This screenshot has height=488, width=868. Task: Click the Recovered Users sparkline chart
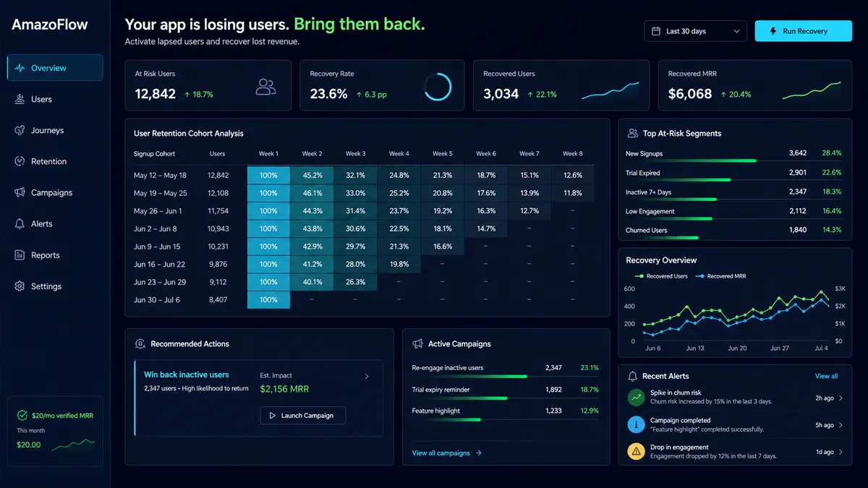click(x=611, y=90)
